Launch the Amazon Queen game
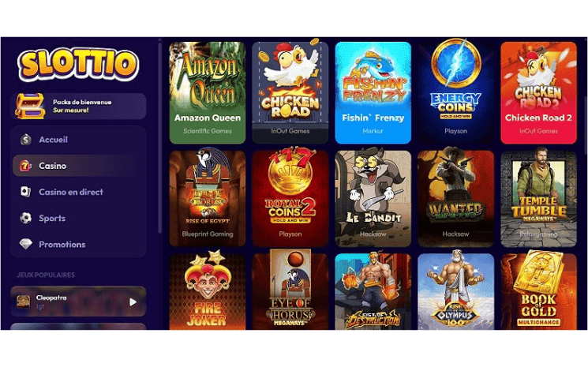This screenshot has width=588, height=367. (208, 92)
